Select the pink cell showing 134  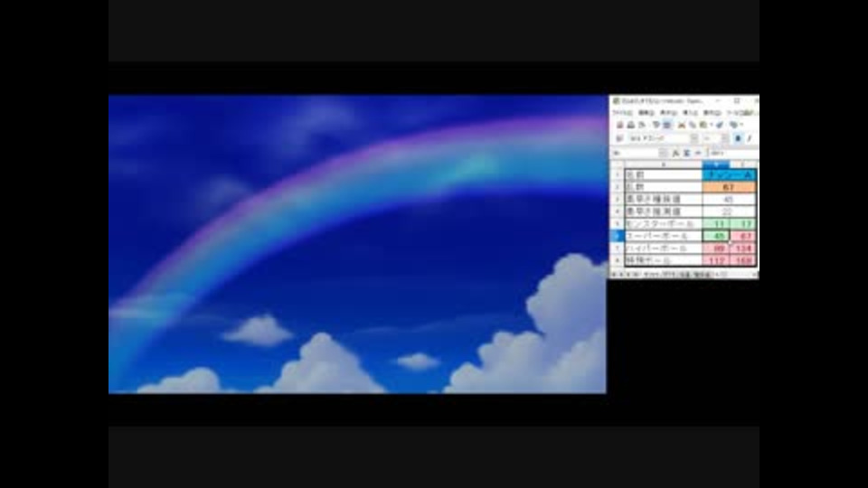tap(743, 249)
